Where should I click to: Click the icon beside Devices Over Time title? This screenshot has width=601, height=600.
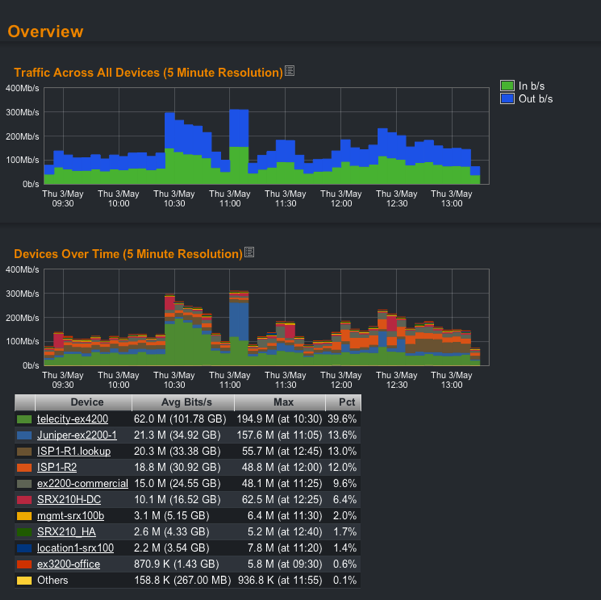(x=249, y=253)
